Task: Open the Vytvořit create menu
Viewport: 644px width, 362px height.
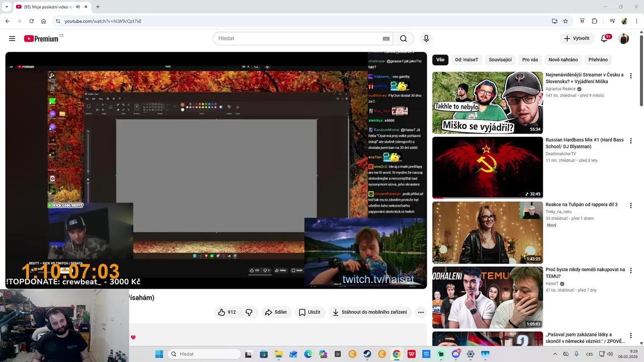Action: (x=577, y=39)
